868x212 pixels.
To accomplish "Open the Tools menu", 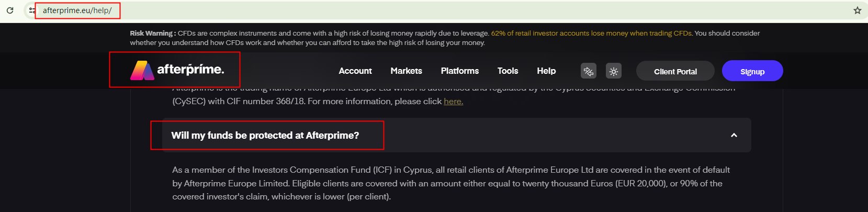I will point(508,71).
